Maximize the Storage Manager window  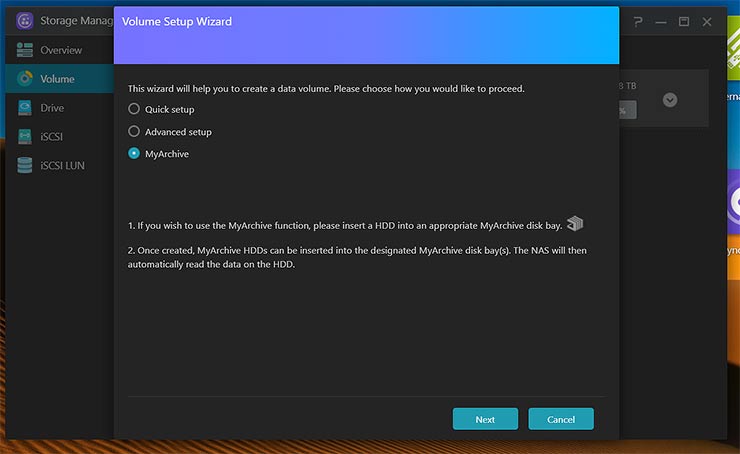click(x=684, y=21)
